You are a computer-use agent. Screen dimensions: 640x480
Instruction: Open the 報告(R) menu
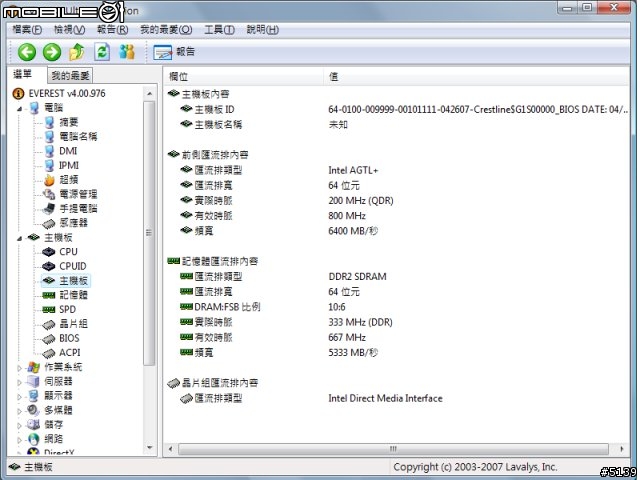pos(112,29)
